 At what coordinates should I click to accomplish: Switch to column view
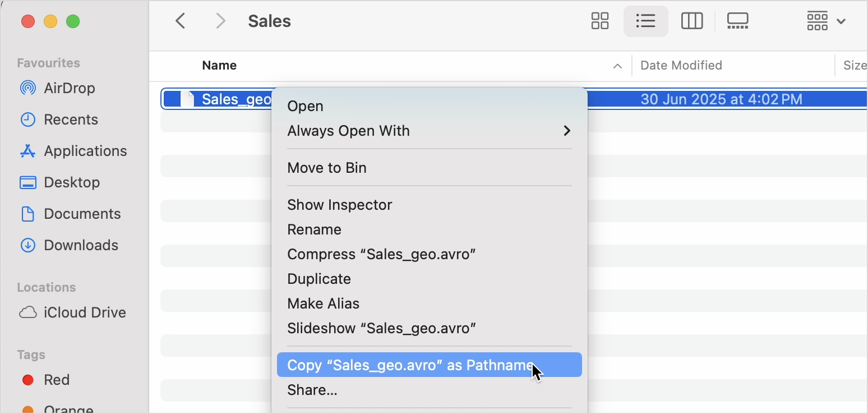(692, 21)
